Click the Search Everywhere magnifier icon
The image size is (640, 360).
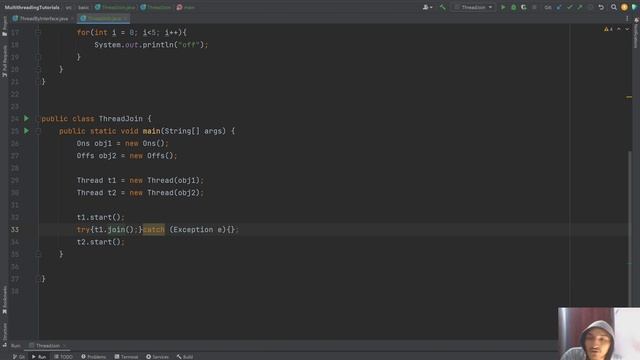pos(613,7)
